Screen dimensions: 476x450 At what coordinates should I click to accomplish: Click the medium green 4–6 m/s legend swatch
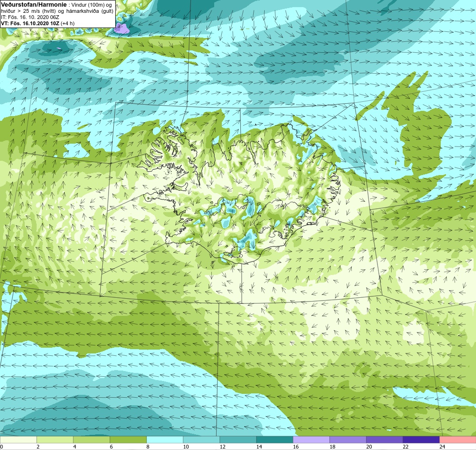pos(92,440)
